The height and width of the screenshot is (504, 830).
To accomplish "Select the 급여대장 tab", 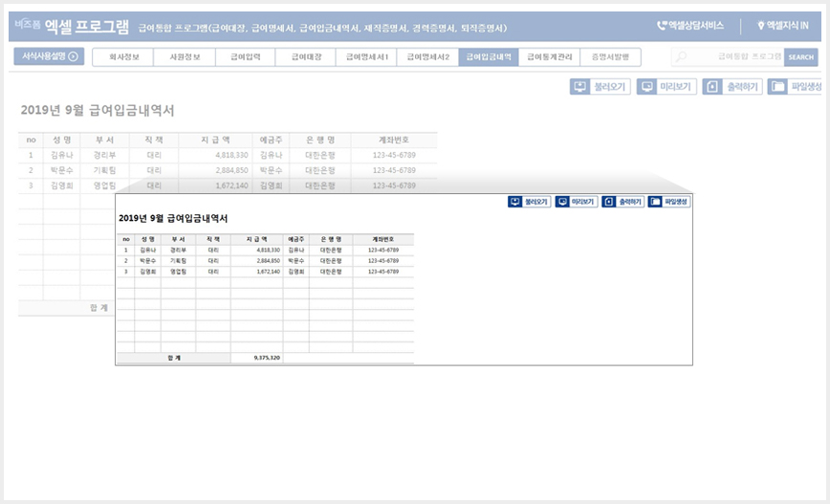I will tap(305, 57).
